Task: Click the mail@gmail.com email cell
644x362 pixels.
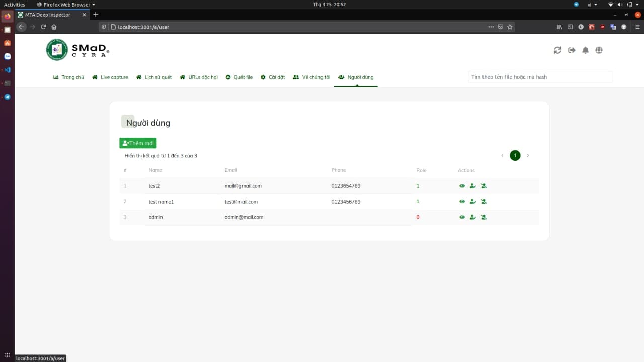Action: [x=243, y=186]
